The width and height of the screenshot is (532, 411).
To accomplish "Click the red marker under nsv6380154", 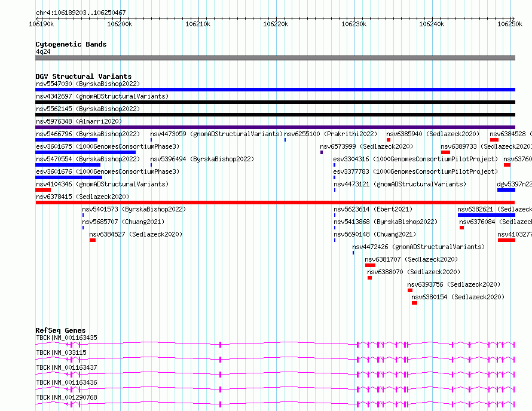I will [414, 303].
